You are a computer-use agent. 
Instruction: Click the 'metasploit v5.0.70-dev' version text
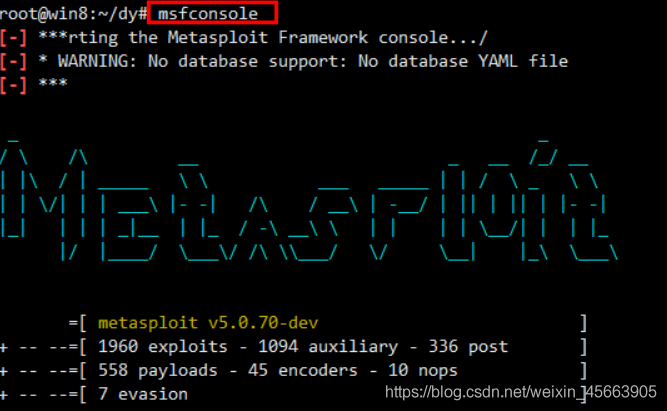tap(208, 323)
